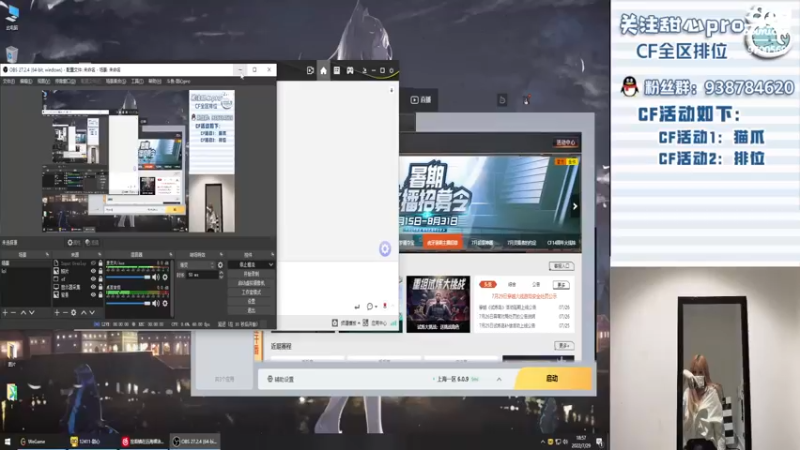Open 辅助设置 in WeGame bottom bar
The image size is (800, 450).
(x=281, y=379)
